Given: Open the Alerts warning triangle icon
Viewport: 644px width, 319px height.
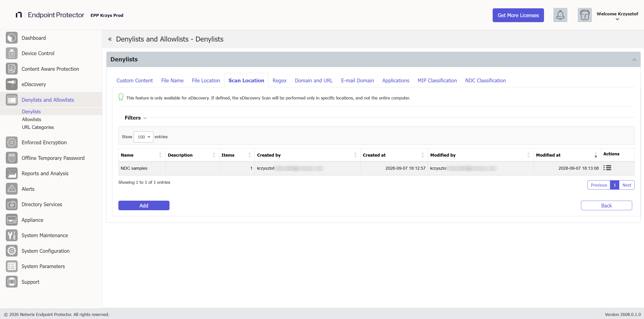Looking at the screenshot, I should click(12, 189).
